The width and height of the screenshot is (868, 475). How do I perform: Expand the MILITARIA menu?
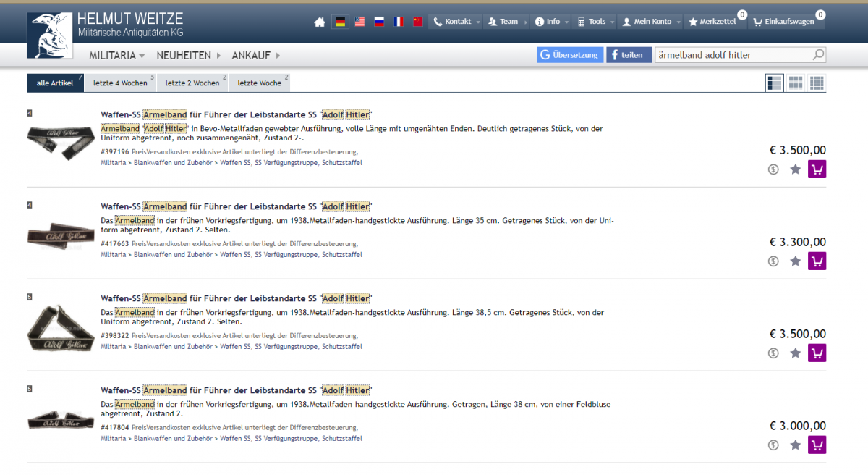tap(117, 55)
